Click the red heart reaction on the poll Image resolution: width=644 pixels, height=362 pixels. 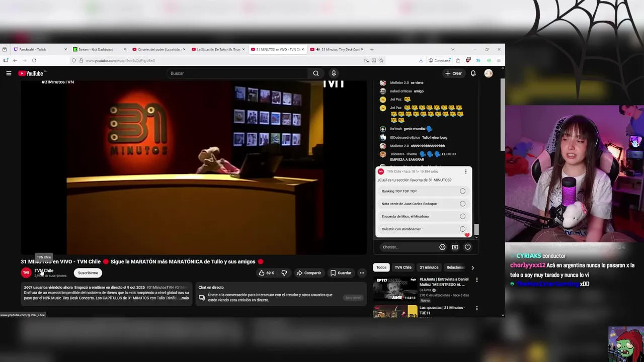point(467,235)
